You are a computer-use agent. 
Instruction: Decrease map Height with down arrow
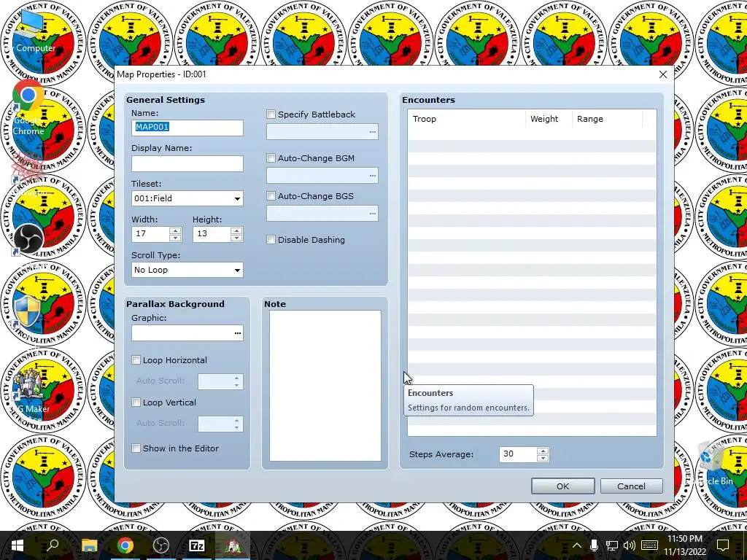click(236, 237)
